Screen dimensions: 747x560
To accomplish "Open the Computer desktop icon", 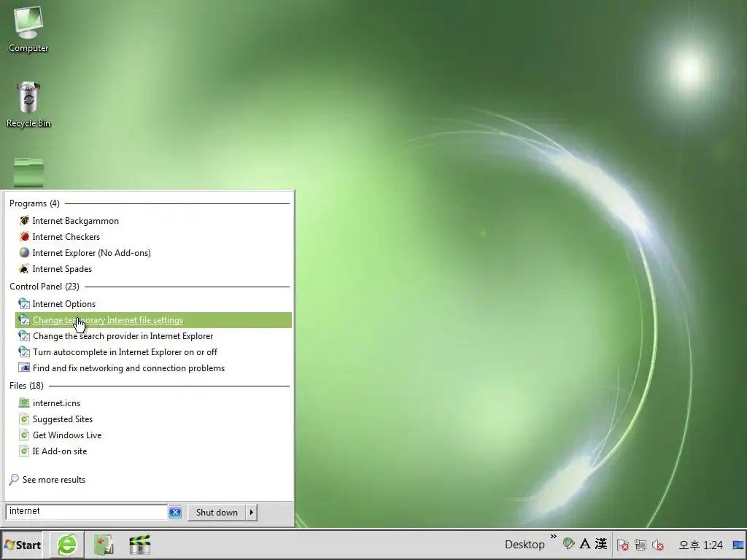I will point(28,28).
